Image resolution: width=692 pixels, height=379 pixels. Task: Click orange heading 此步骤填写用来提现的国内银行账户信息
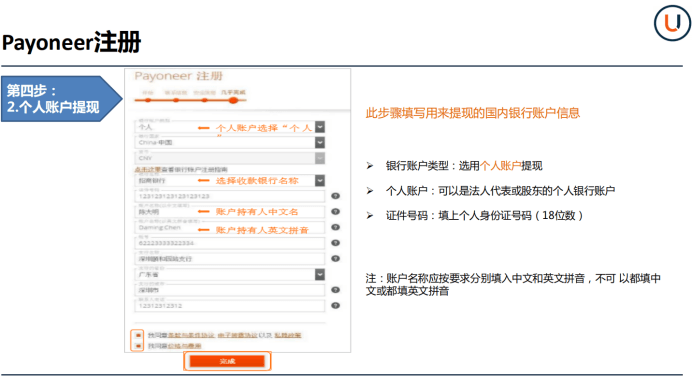pos(473,113)
